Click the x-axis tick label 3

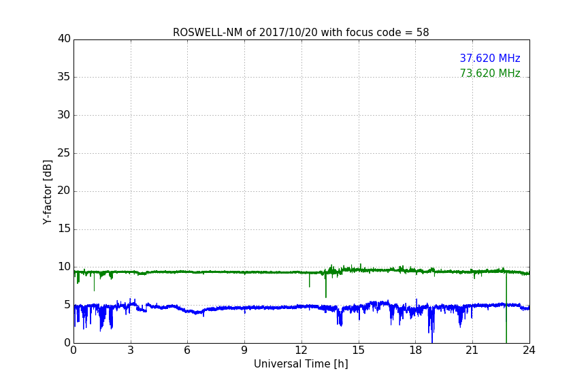click(x=131, y=350)
